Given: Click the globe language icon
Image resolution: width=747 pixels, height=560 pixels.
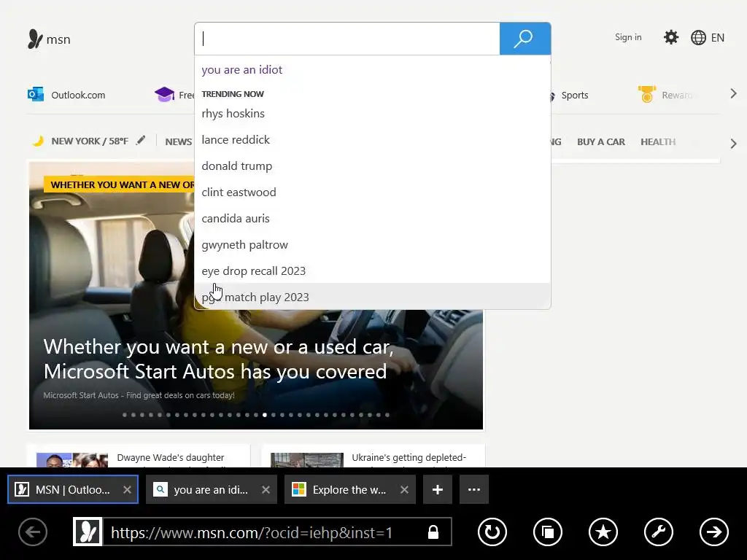Looking at the screenshot, I should (698, 38).
